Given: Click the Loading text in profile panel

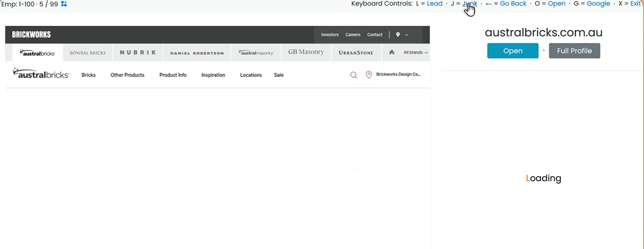Looking at the screenshot, I should [x=543, y=178].
